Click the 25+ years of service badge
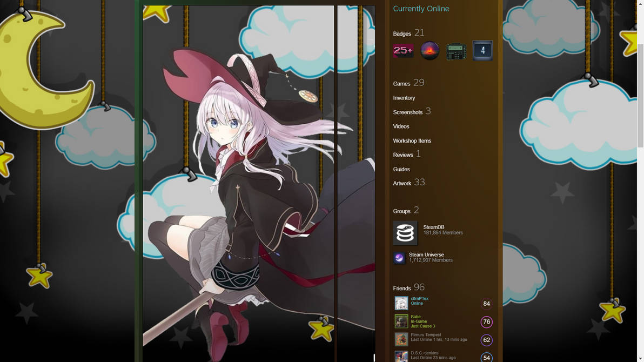644x362 pixels. (403, 50)
